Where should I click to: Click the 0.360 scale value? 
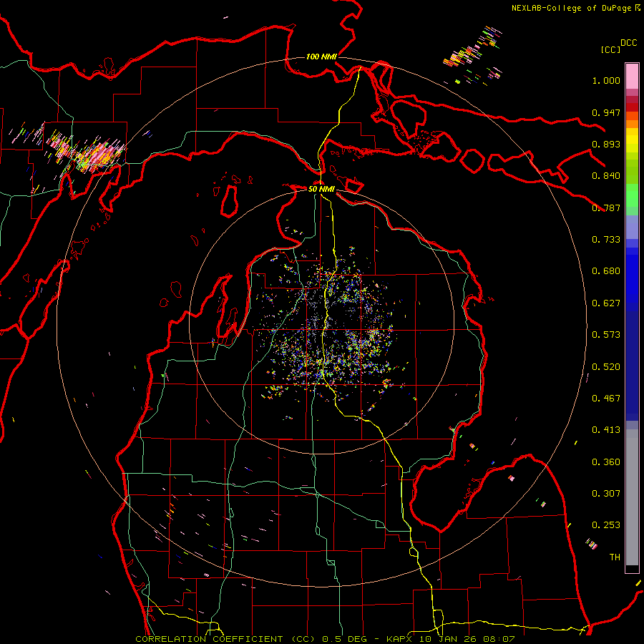606,462
